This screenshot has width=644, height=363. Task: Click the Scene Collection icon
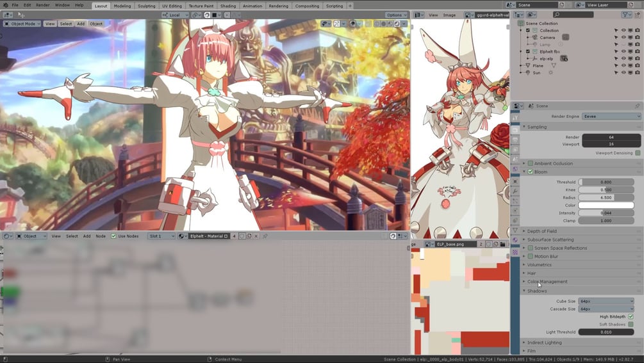tap(521, 24)
